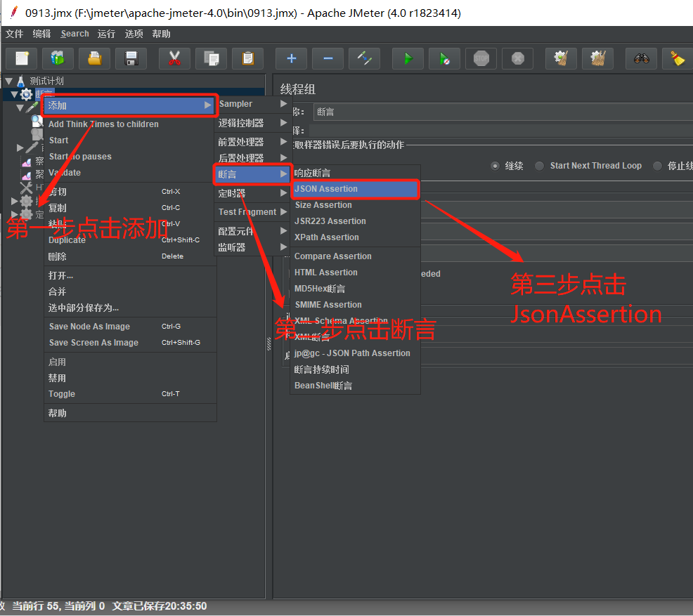The width and height of the screenshot is (693, 616).
Task: Choose BeanShell断言 entry
Action: [356, 386]
